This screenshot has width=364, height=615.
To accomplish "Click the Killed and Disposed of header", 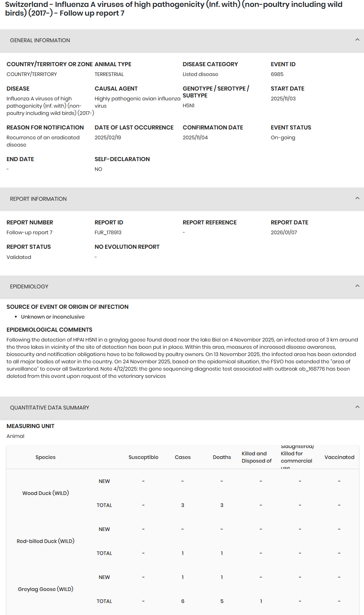I will click(257, 457).
